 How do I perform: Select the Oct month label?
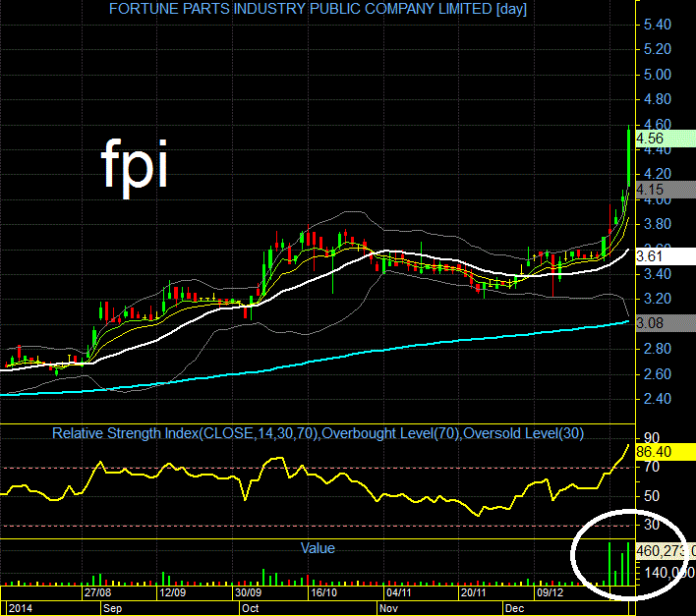point(250,608)
